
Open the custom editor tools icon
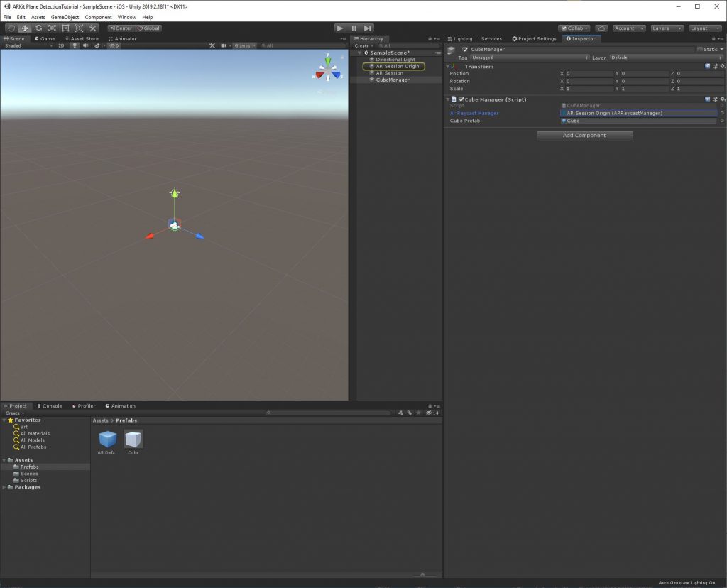click(93, 28)
